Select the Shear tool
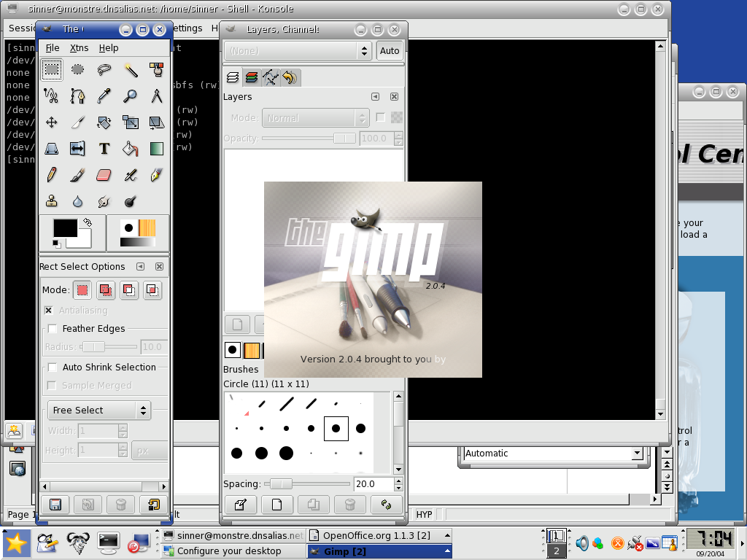747x560 pixels. [156, 122]
